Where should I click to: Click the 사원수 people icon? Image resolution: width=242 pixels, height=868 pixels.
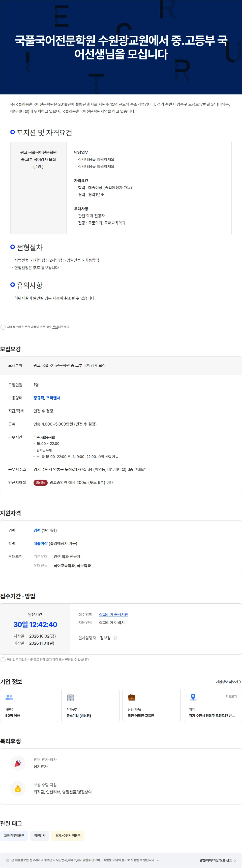tap(9, 697)
